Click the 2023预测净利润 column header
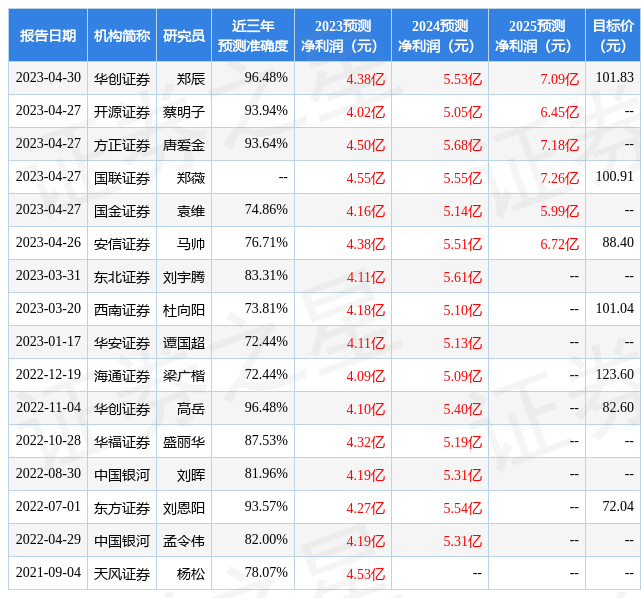This screenshot has height=598, width=641. (x=343, y=36)
